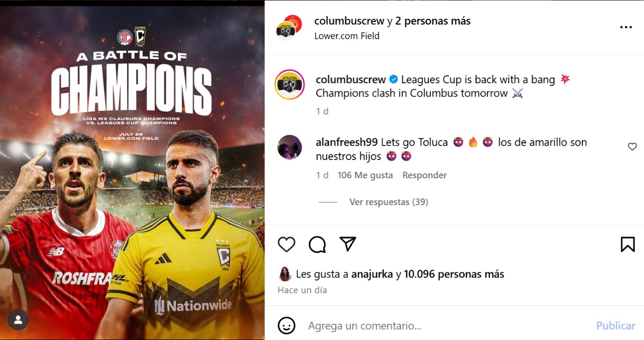Like the post with the heart icon
The width and height of the screenshot is (644, 340).
(287, 244)
